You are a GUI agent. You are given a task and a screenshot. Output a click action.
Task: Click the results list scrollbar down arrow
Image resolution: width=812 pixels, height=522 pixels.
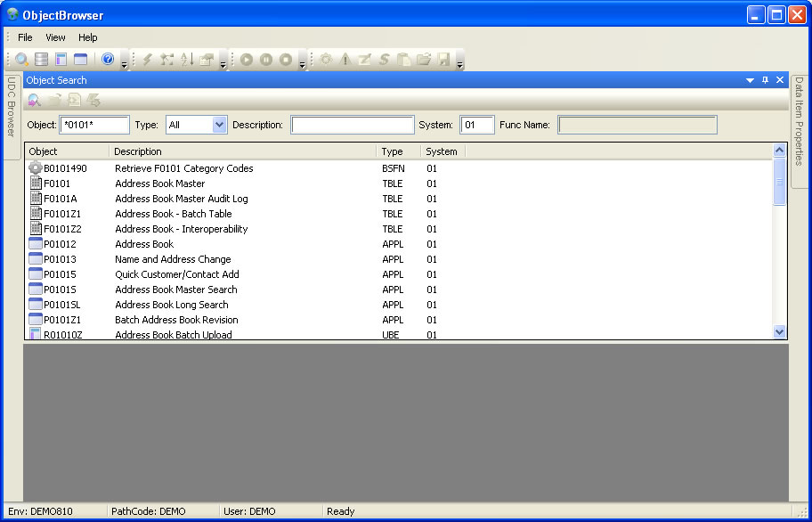click(780, 331)
